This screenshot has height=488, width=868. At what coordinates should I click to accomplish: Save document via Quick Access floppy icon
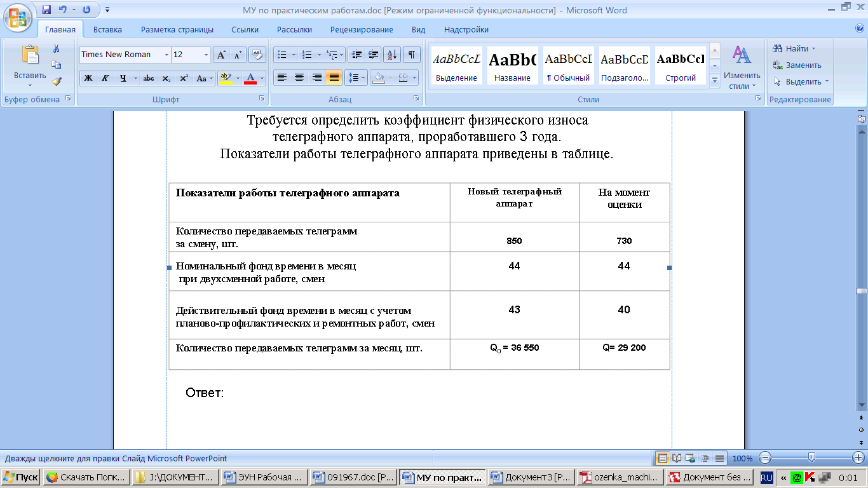(46, 10)
